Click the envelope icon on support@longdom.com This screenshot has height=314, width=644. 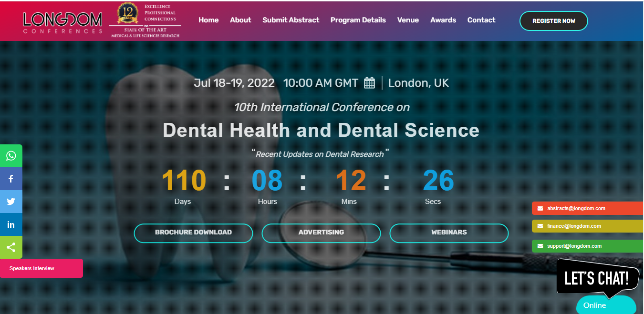tap(540, 246)
